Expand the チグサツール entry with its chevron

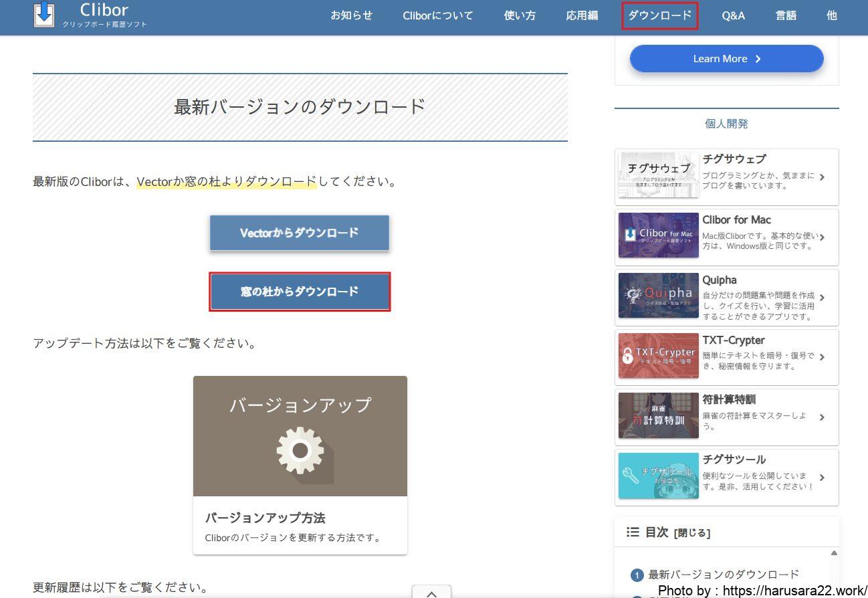(822, 476)
